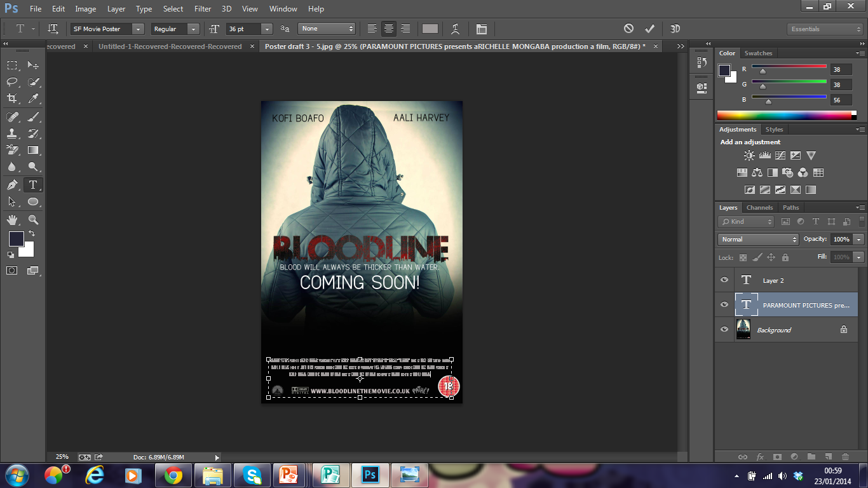Toggle visibility of Layer 2
This screenshot has width=868, height=488.
(724, 280)
